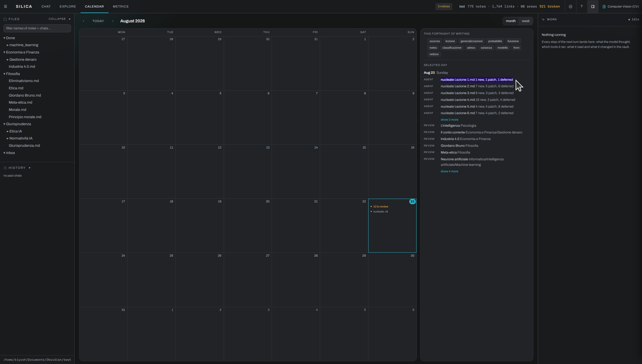Expand the Etica IA folder
Viewport: 642px width, 364px height.
click(x=14, y=131)
